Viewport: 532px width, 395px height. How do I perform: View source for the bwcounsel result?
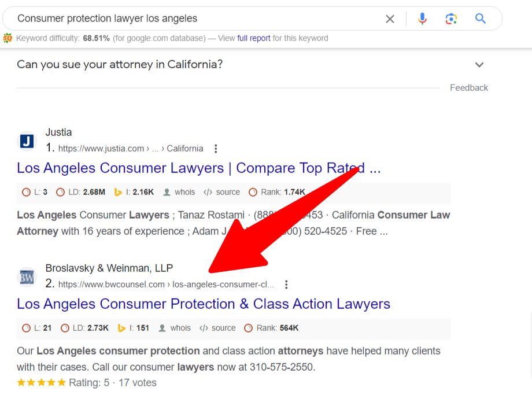click(223, 328)
